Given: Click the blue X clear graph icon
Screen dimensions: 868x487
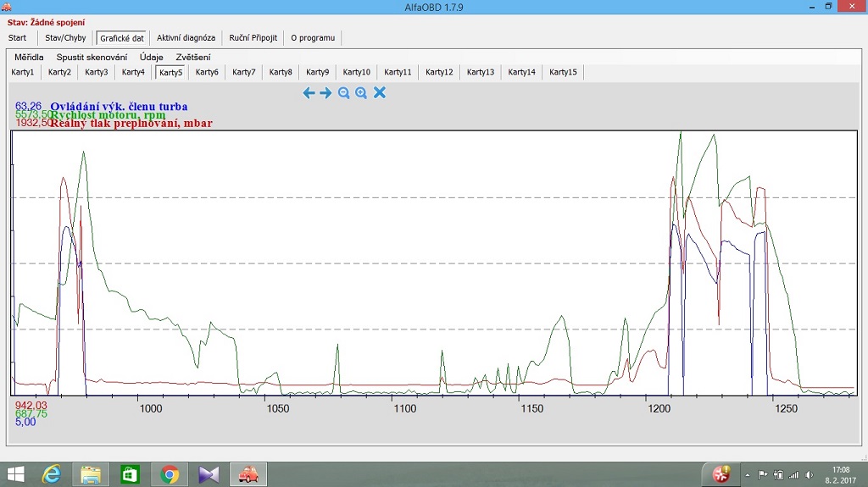Looking at the screenshot, I should tap(380, 92).
